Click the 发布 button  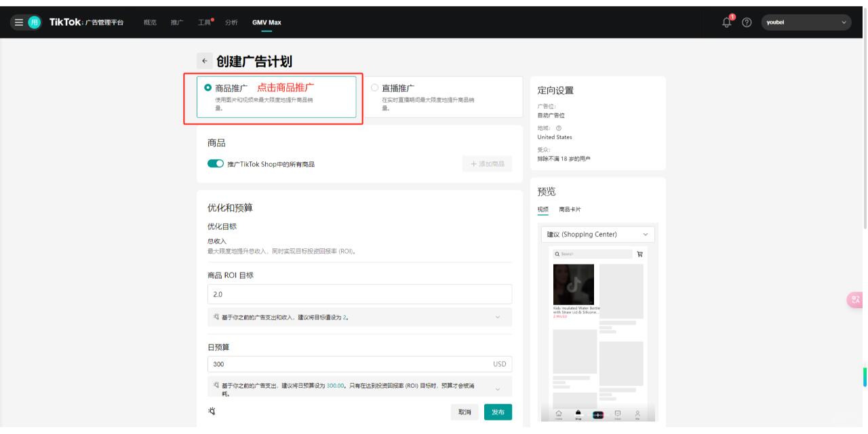click(x=498, y=412)
